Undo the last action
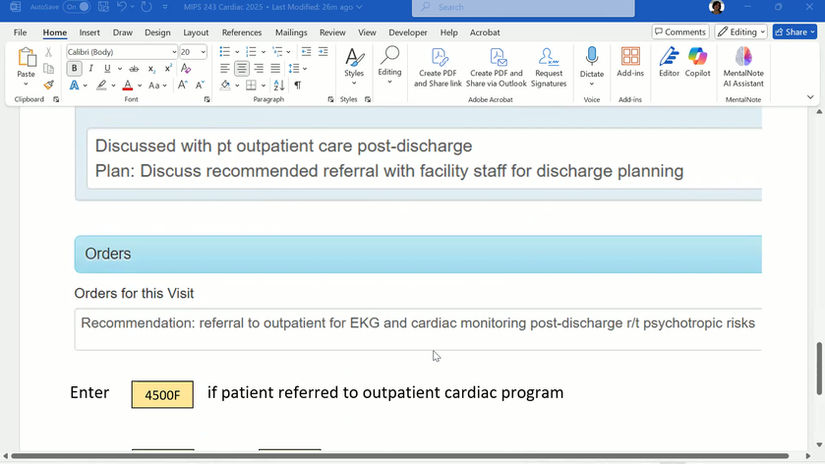The height and width of the screenshot is (464, 825). (122, 7)
